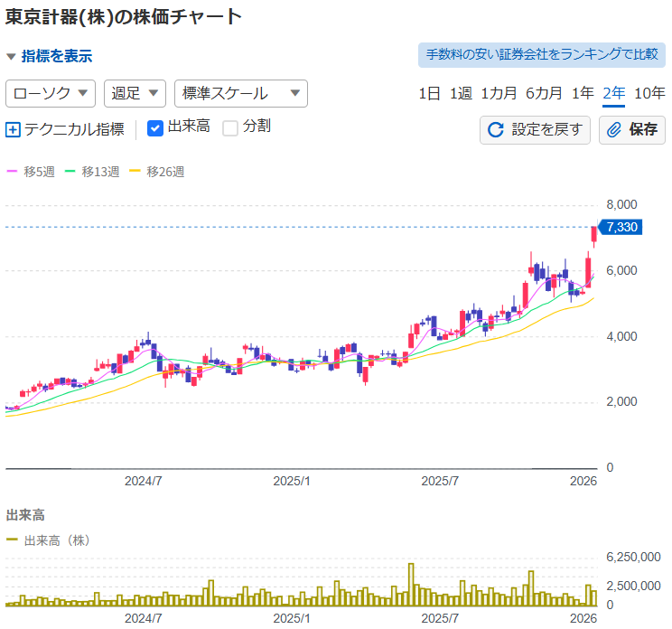This screenshot has height=629, width=672.
Task: Click the reset arrow icon in 設定を戻す
Action: tap(495, 129)
